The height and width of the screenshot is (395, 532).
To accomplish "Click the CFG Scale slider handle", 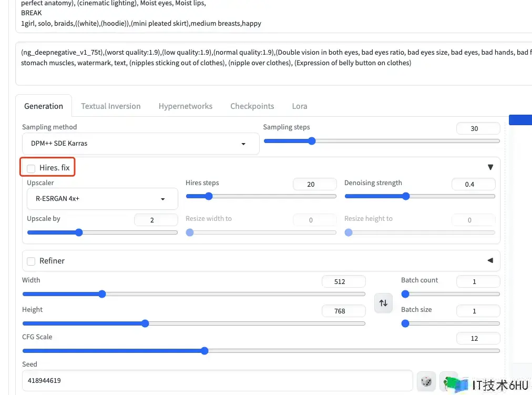I will pyautogui.click(x=204, y=351).
